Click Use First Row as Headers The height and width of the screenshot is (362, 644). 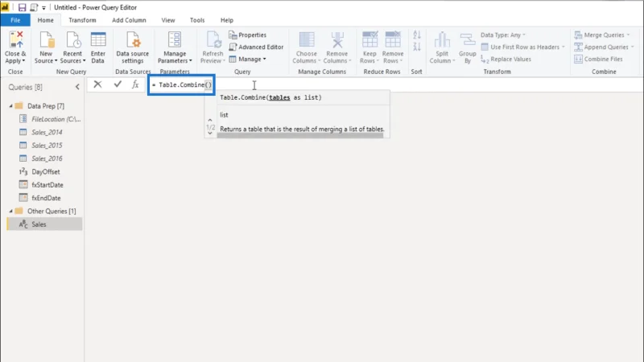point(522,47)
